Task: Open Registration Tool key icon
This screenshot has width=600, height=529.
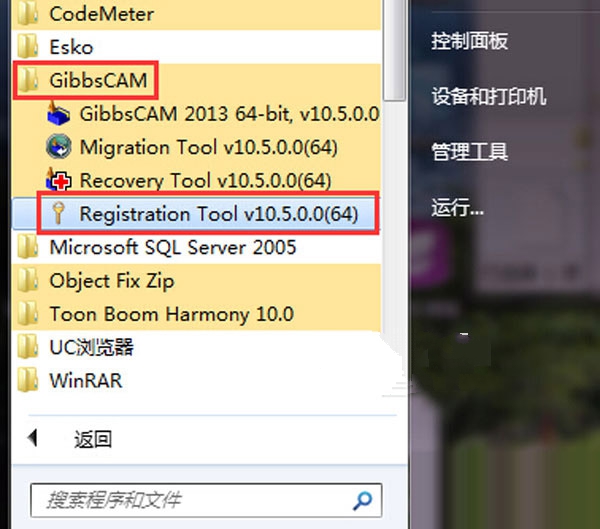Action: coord(59,213)
